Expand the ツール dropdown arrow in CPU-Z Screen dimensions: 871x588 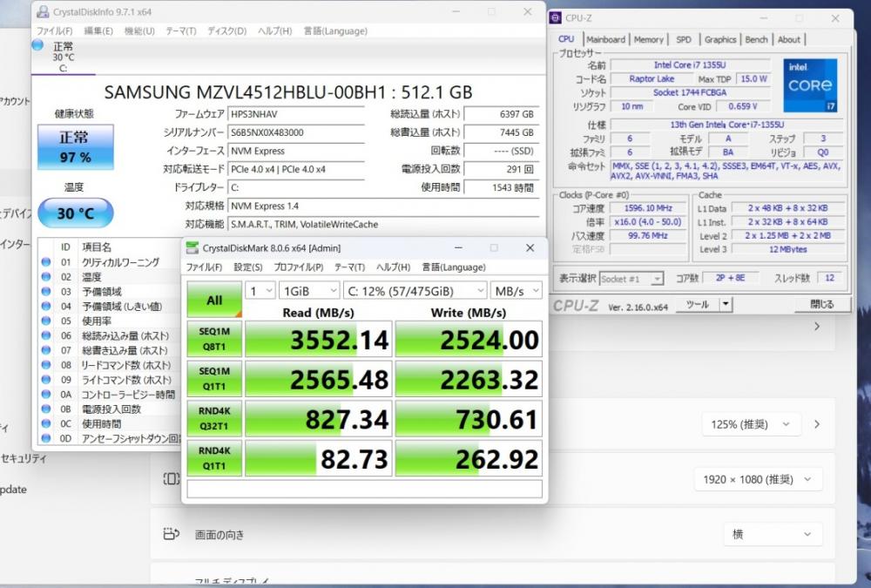(x=726, y=305)
